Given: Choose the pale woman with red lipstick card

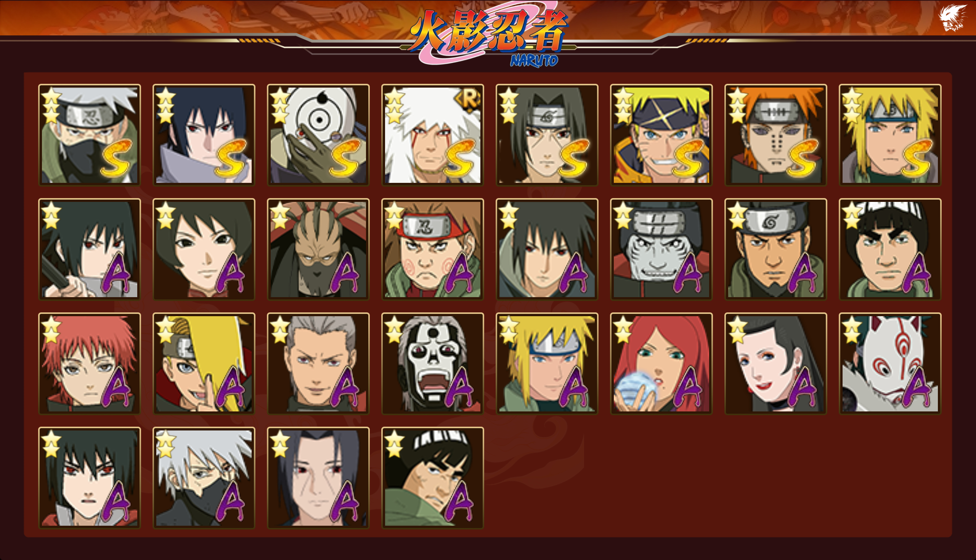Looking at the screenshot, I should point(775,363).
